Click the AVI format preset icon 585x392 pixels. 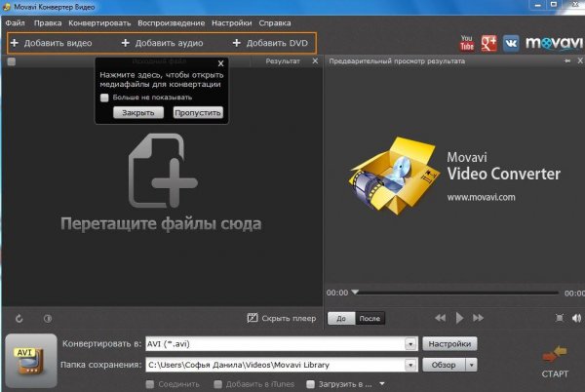pyautogui.click(x=31, y=361)
